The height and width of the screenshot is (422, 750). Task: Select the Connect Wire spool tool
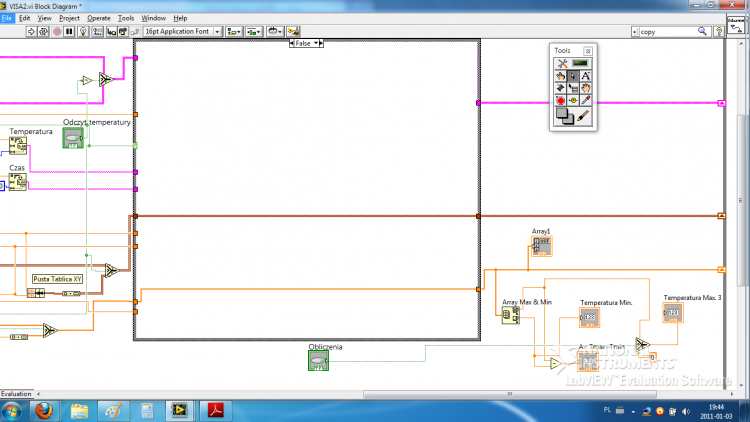[x=560, y=88]
